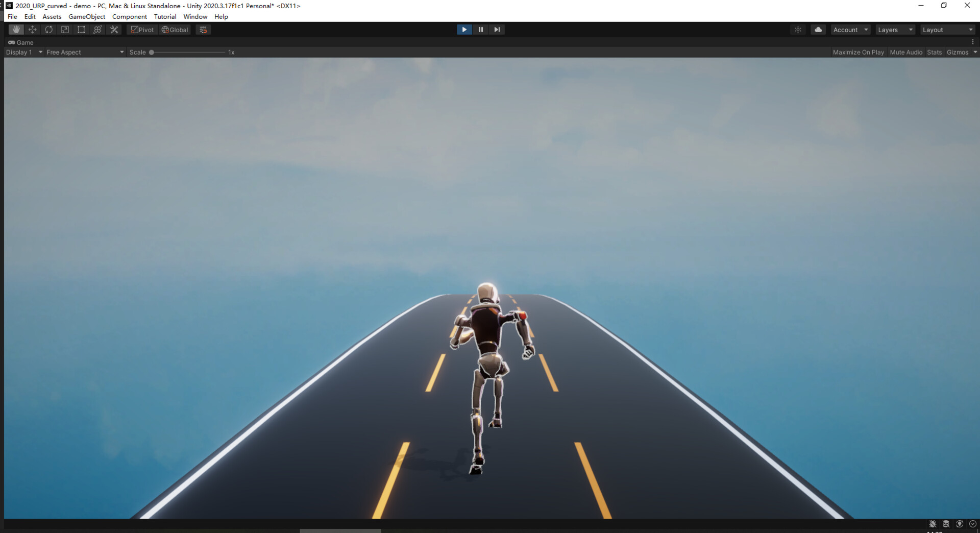Open Unity Cloud Services via cloud icon
This screenshot has height=533, width=980.
(818, 29)
